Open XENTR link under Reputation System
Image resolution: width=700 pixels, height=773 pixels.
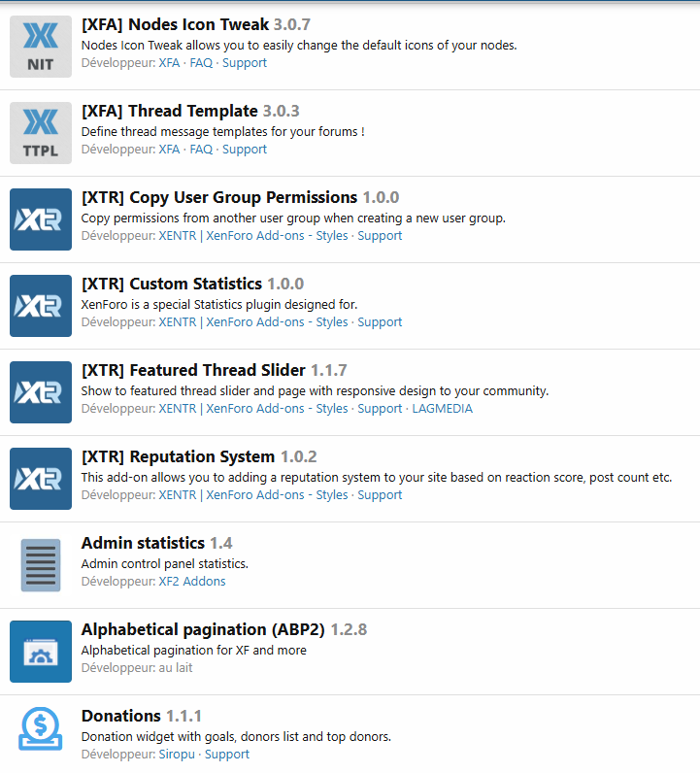click(x=252, y=494)
